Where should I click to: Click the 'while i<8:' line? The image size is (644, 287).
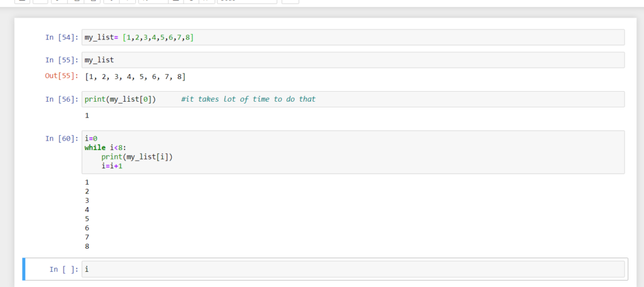(106, 148)
